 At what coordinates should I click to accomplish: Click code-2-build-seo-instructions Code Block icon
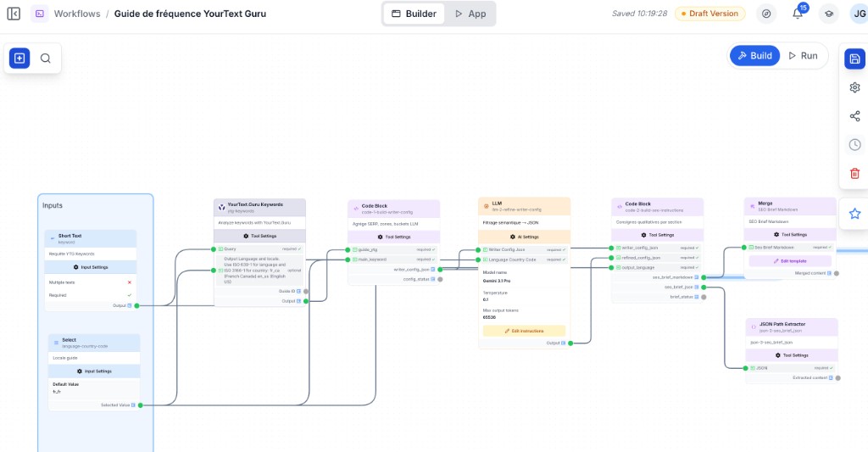(x=619, y=207)
